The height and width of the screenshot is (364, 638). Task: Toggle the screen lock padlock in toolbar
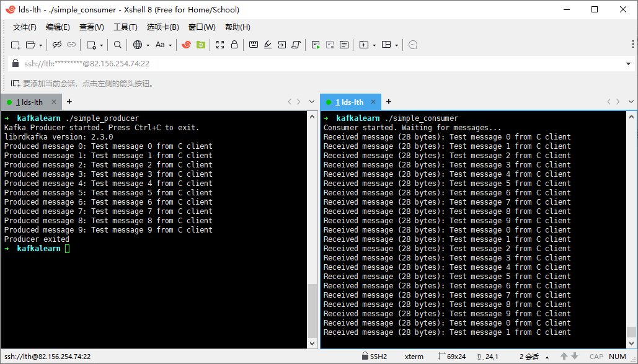click(234, 45)
